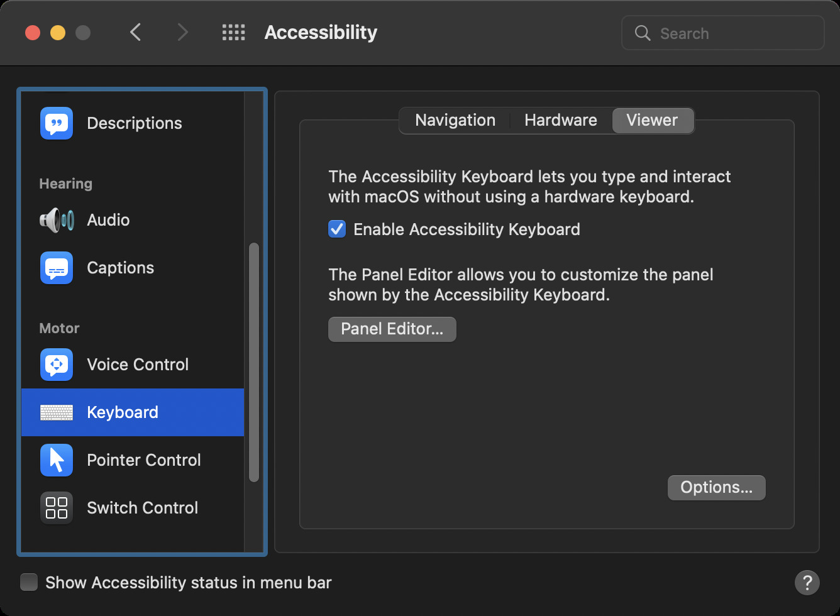Viewport: 840px width, 616px height.
Task: Toggle Show Accessibility status in menu bar
Action: point(29,583)
